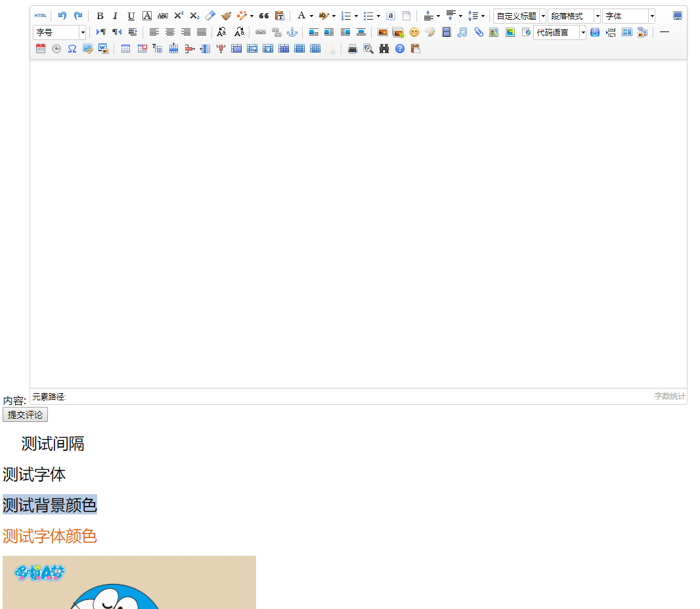
Task: Clear formatting with the eraser icon
Action: coord(210,16)
